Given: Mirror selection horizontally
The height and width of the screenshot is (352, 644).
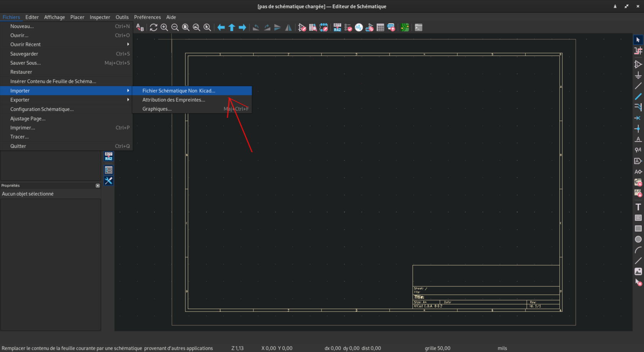Looking at the screenshot, I should [x=288, y=28].
